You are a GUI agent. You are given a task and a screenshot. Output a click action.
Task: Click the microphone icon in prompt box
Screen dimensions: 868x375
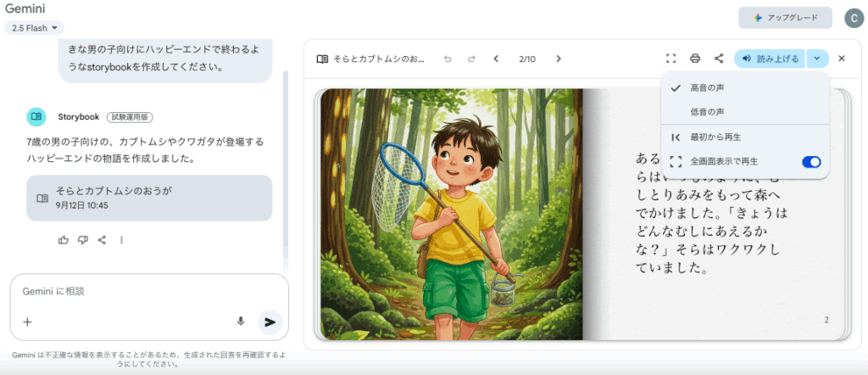tap(241, 322)
